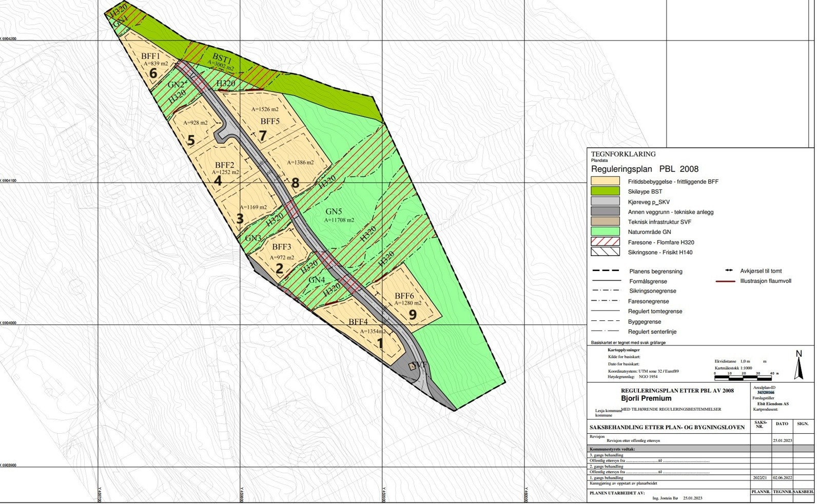Click the 'Bjorli Premium' plan title
Image resolution: width=821 pixels, height=504 pixels.
point(646,398)
